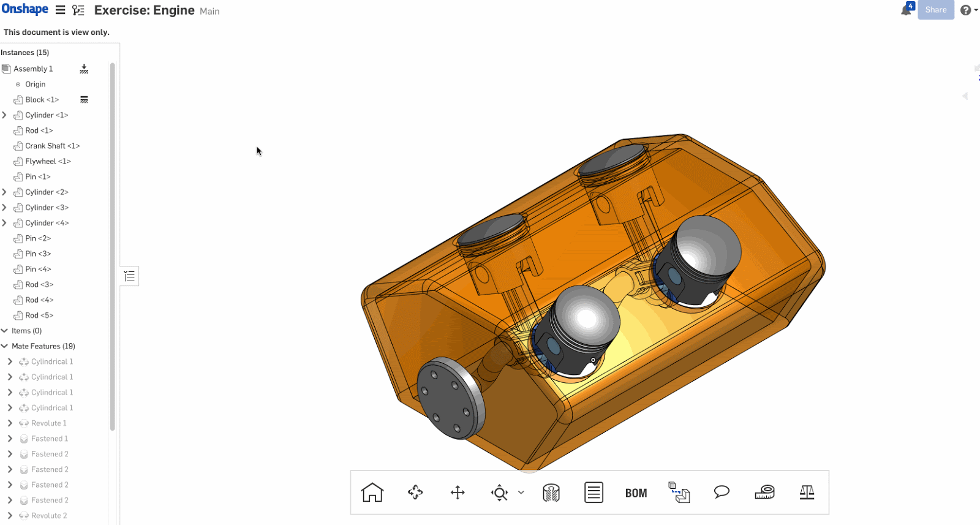Open the versions and history graph icon
Screen dimensions: 980x525
pyautogui.click(x=78, y=10)
